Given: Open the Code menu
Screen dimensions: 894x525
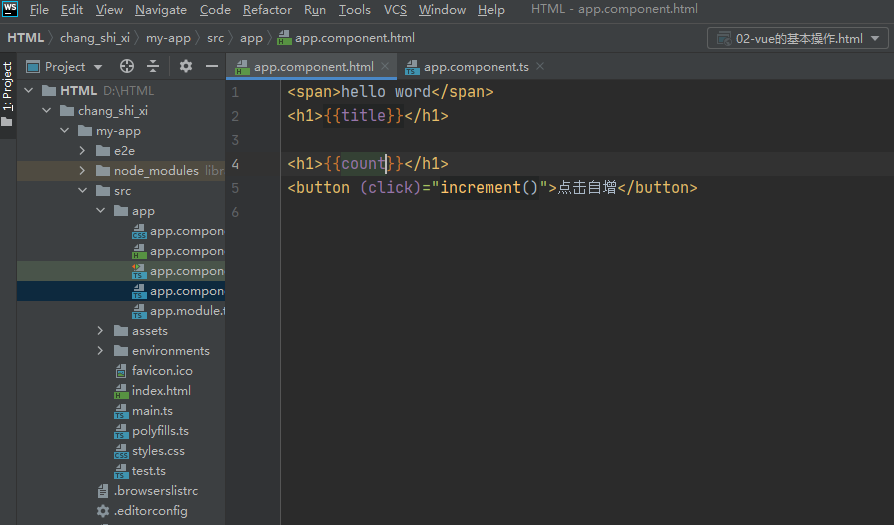Looking at the screenshot, I should click(x=215, y=10).
